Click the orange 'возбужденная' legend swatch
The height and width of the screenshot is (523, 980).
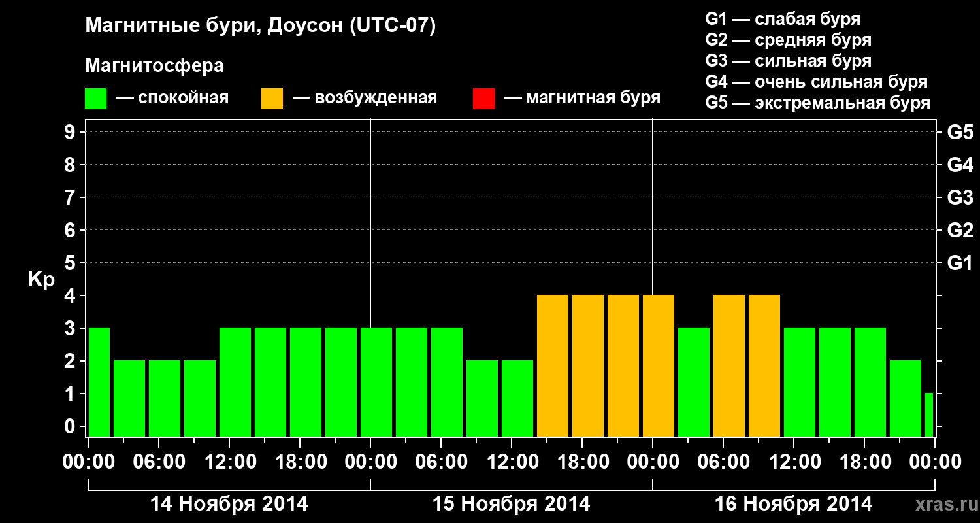(272, 99)
